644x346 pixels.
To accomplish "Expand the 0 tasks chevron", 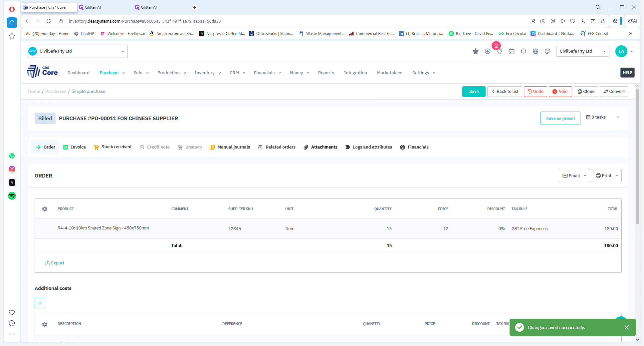I will (x=618, y=117).
